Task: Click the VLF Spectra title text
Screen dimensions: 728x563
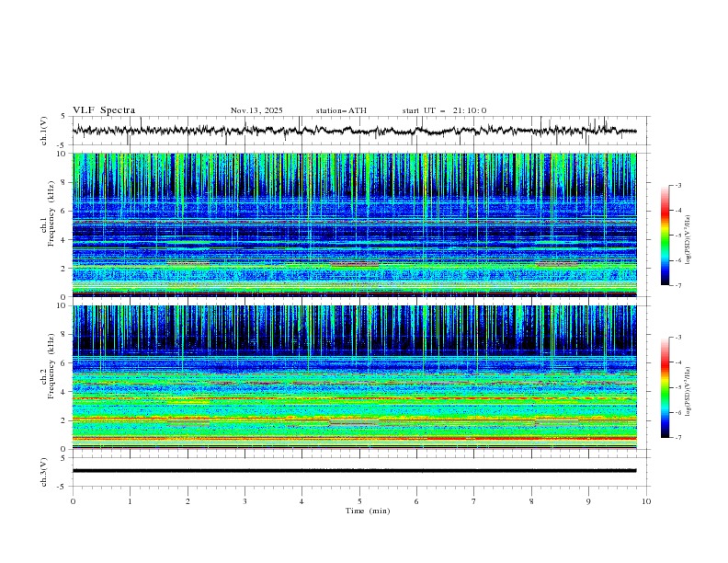Action: pos(104,110)
